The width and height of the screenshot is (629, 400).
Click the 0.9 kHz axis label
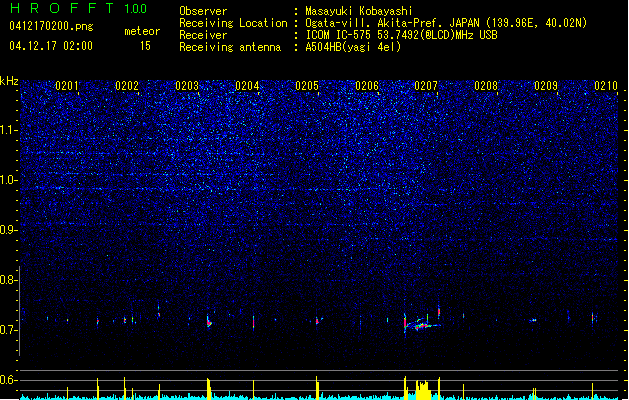click(x=8, y=230)
